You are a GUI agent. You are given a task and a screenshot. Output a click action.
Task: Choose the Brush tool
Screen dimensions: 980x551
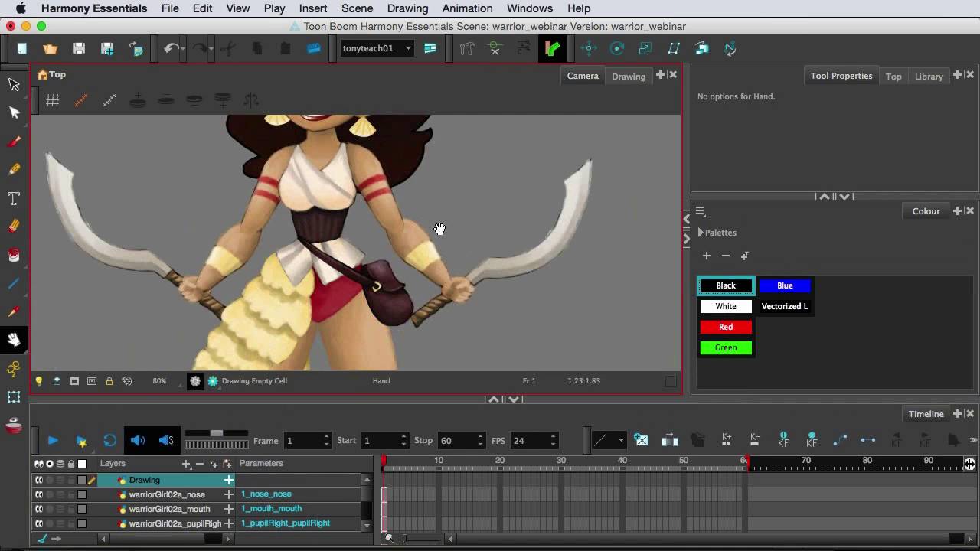coord(14,142)
